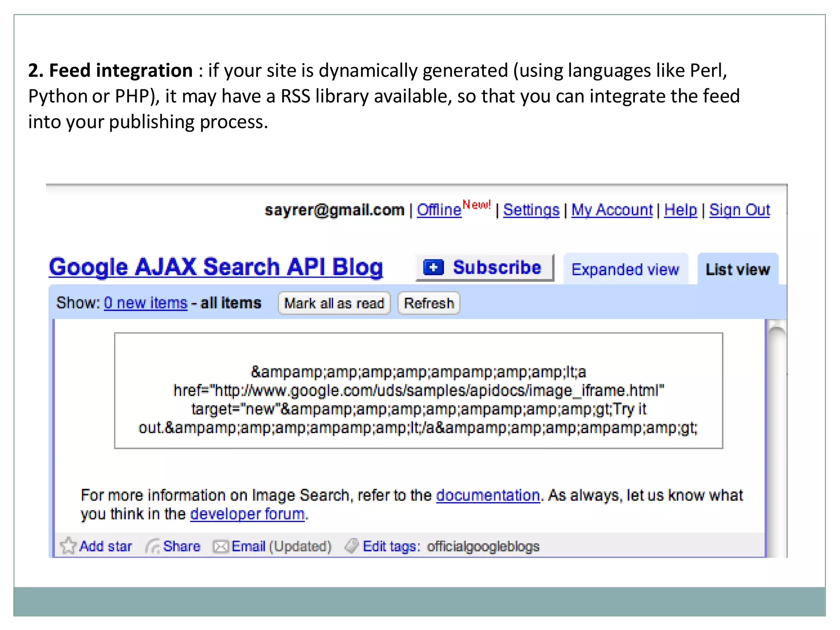Image resolution: width=840 pixels, height=630 pixels.
Task: Open the developer forum link
Action: point(247,514)
